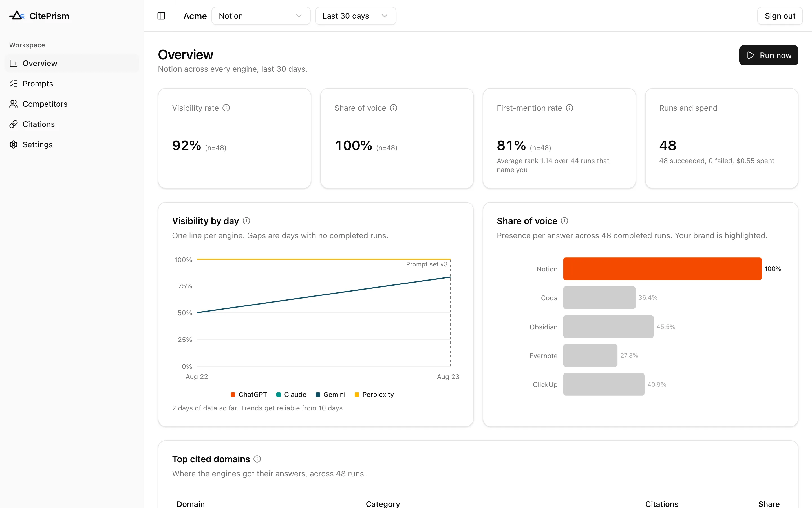This screenshot has width=812, height=508.
Task: Click the Citations link icon
Action: coord(14,124)
